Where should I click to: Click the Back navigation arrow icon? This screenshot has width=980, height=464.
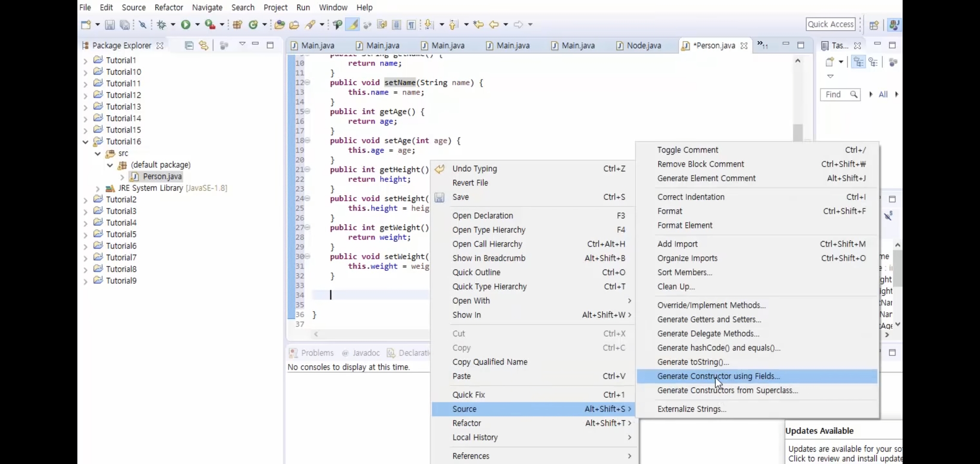[x=494, y=24]
